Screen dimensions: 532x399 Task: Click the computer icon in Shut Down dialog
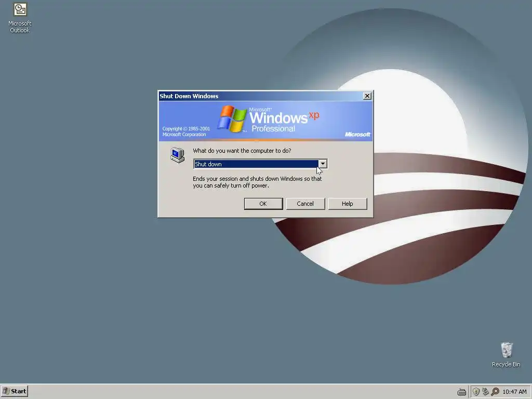pyautogui.click(x=178, y=155)
